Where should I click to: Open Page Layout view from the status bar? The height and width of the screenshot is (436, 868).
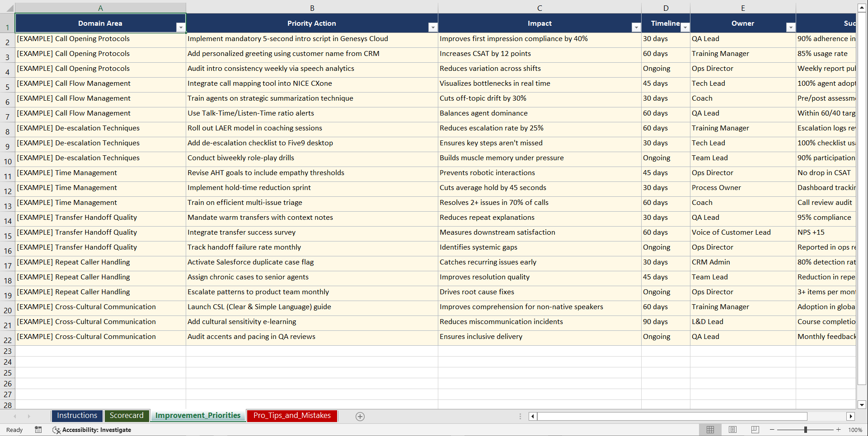click(x=732, y=430)
